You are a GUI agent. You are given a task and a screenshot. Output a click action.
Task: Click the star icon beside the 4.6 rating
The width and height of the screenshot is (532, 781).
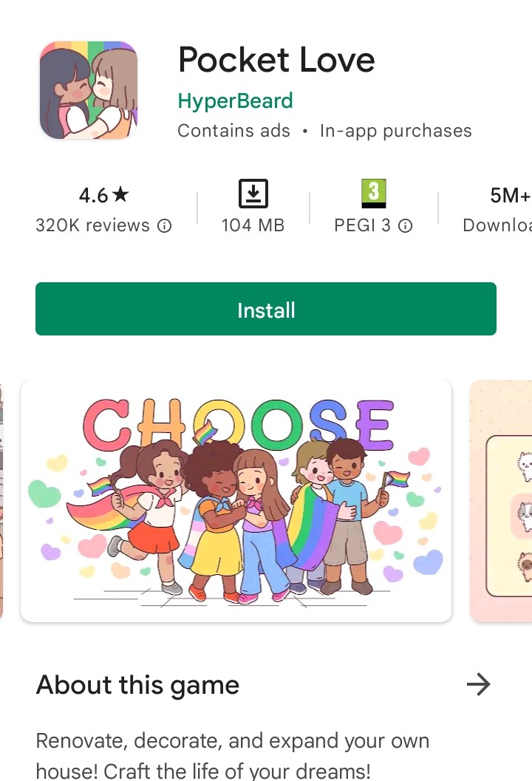120,194
